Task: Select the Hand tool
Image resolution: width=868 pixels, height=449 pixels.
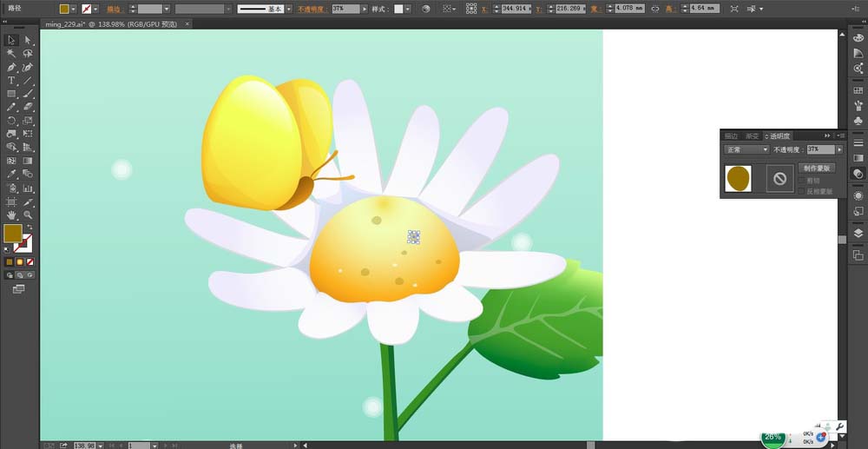Action: [x=11, y=215]
